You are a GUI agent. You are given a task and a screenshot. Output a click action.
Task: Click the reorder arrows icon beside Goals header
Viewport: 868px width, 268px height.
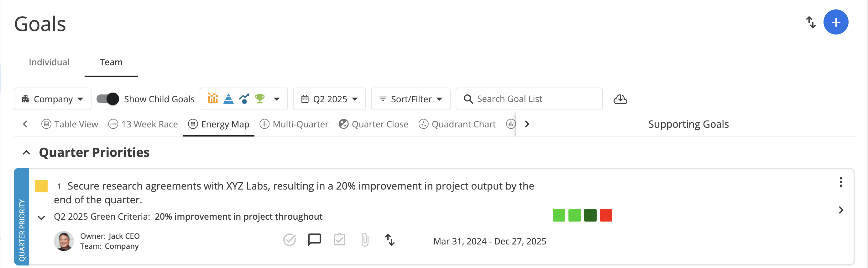click(811, 23)
